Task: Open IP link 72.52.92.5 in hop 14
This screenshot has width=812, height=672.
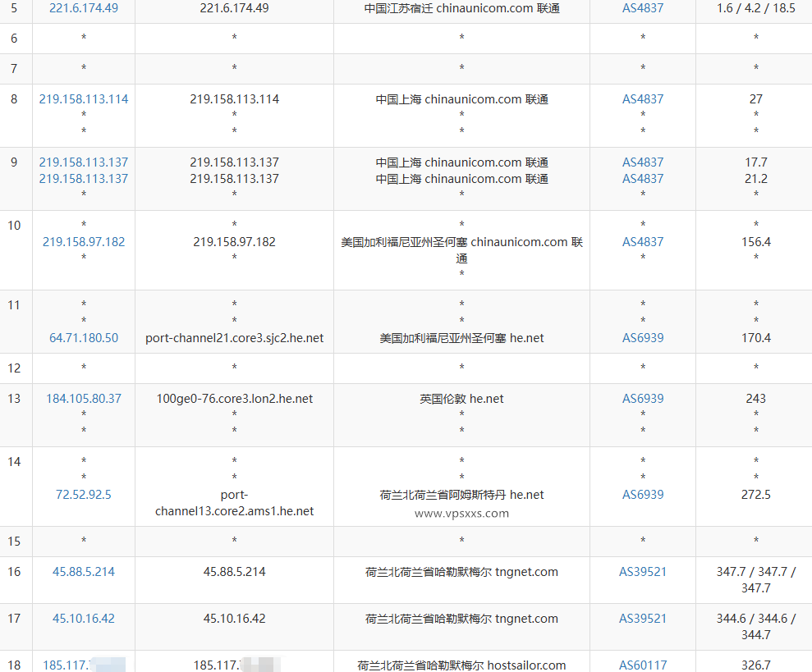Action: pyautogui.click(x=84, y=495)
